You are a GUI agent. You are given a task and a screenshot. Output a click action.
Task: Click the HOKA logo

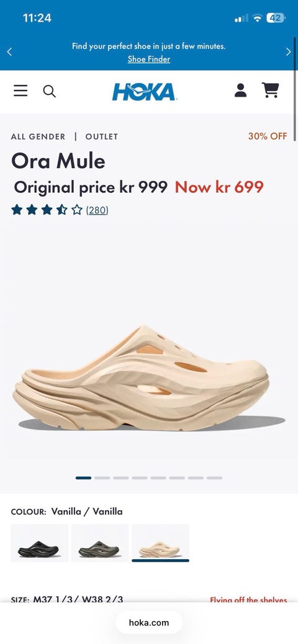tap(144, 92)
